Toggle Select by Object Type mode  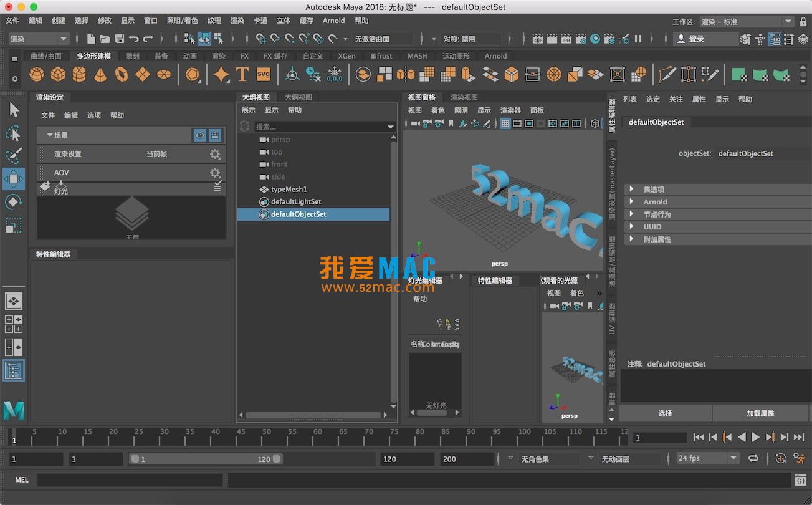[x=204, y=39]
